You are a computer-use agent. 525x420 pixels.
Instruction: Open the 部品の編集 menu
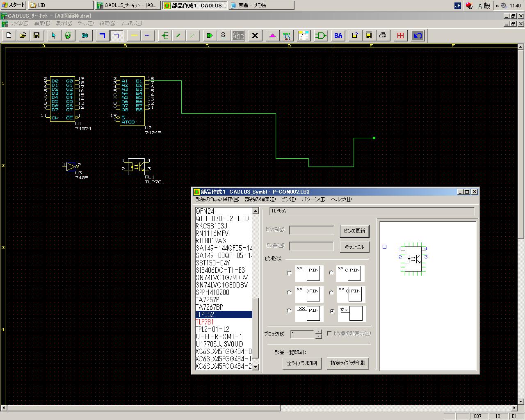[x=260, y=199]
